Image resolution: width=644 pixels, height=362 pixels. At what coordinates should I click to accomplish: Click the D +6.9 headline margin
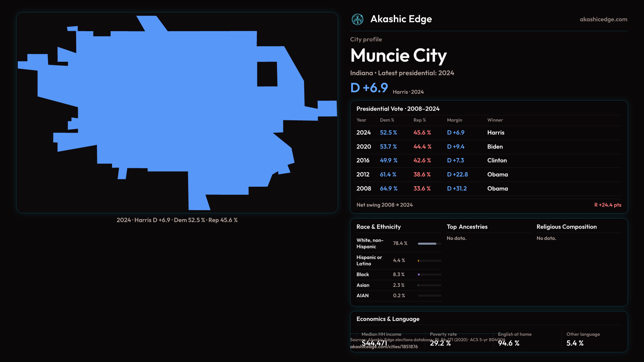coord(369,88)
